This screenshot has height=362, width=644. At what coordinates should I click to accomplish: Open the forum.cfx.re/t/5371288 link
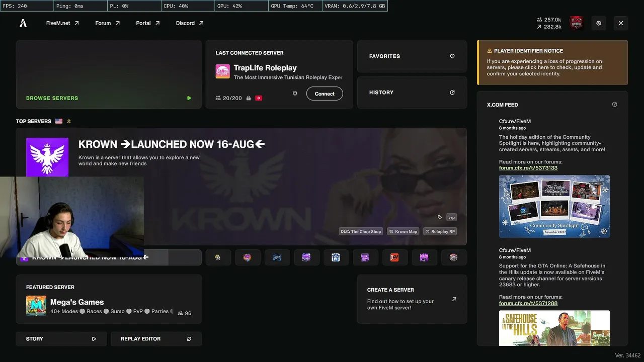coord(528,303)
